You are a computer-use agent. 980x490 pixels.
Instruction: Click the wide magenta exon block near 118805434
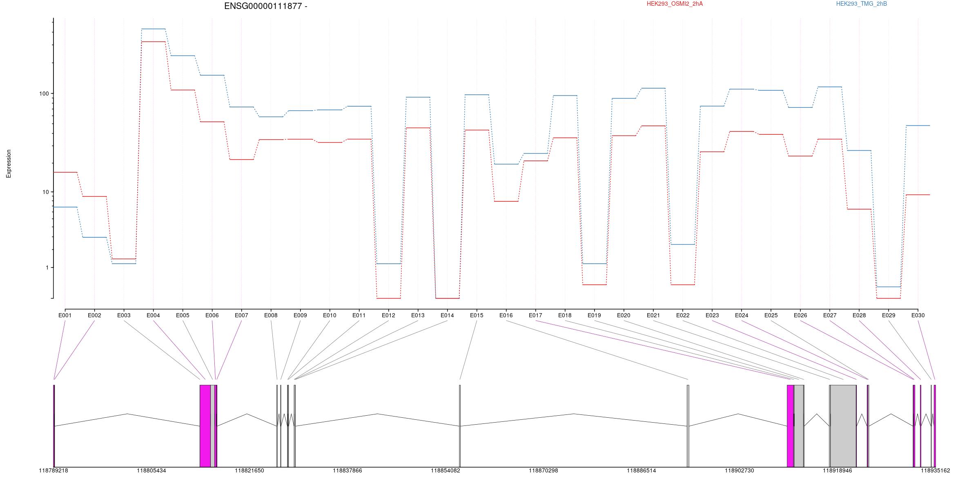click(205, 426)
